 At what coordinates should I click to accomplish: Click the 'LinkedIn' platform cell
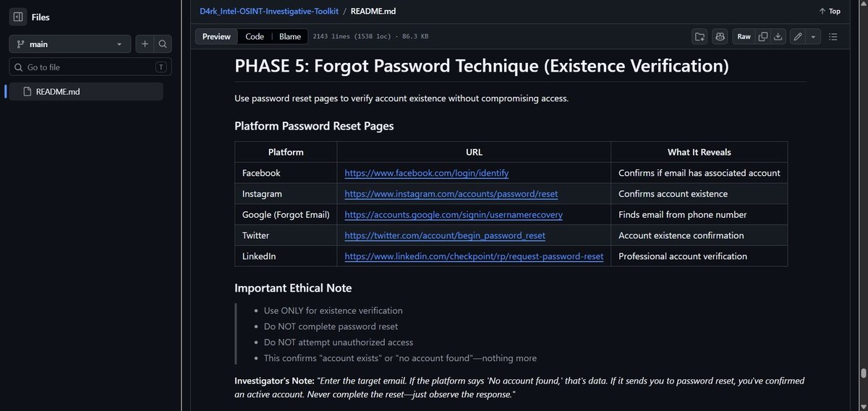(286, 256)
